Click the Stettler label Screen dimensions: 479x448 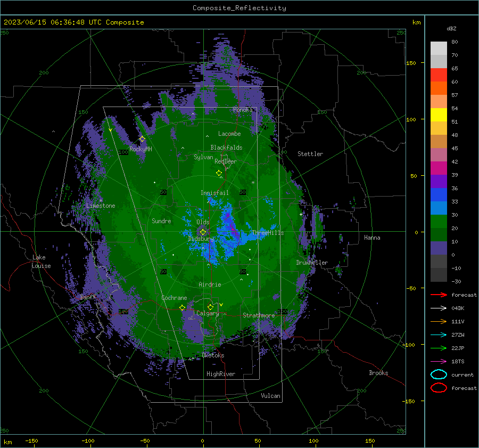pyautogui.click(x=310, y=154)
